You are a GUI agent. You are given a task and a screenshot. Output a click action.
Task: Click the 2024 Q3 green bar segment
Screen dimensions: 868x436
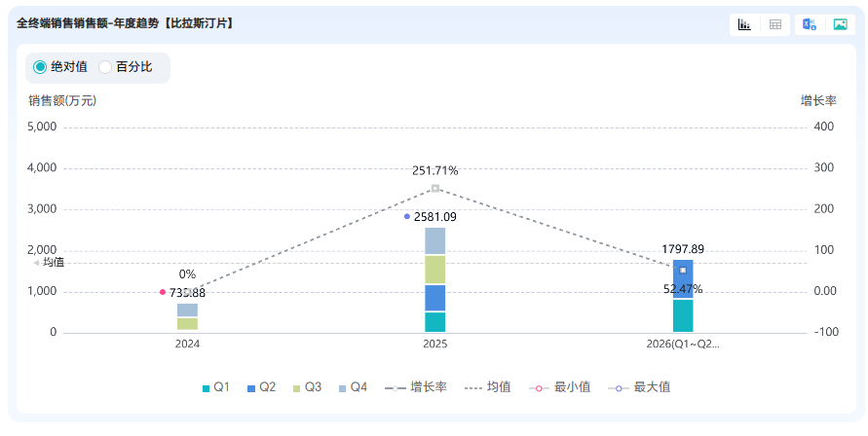pyautogui.click(x=188, y=324)
